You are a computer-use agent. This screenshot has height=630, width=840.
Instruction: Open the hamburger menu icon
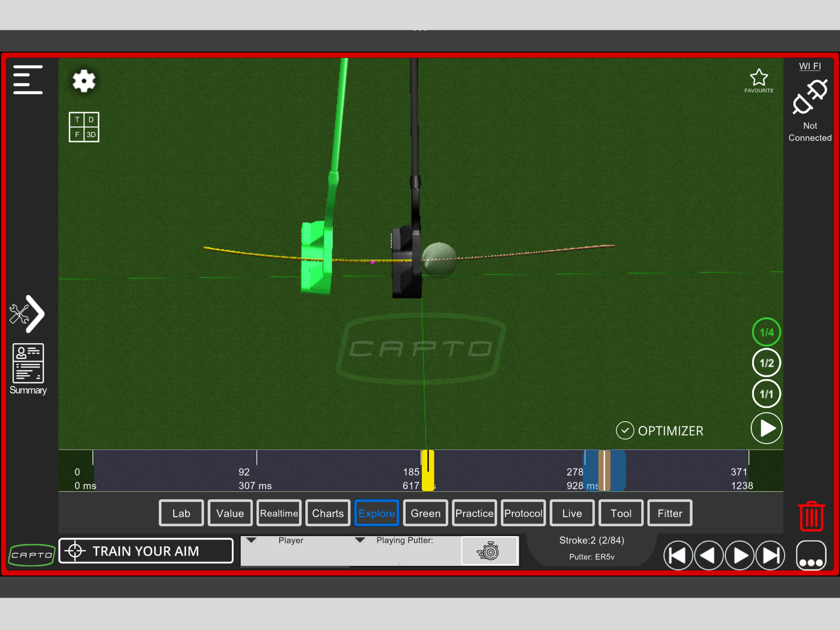(x=28, y=79)
